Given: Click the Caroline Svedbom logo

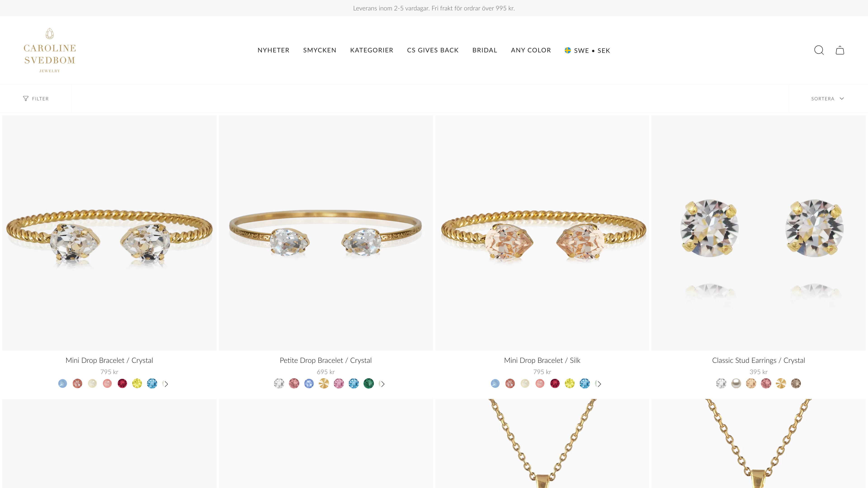Looking at the screenshot, I should [50, 51].
